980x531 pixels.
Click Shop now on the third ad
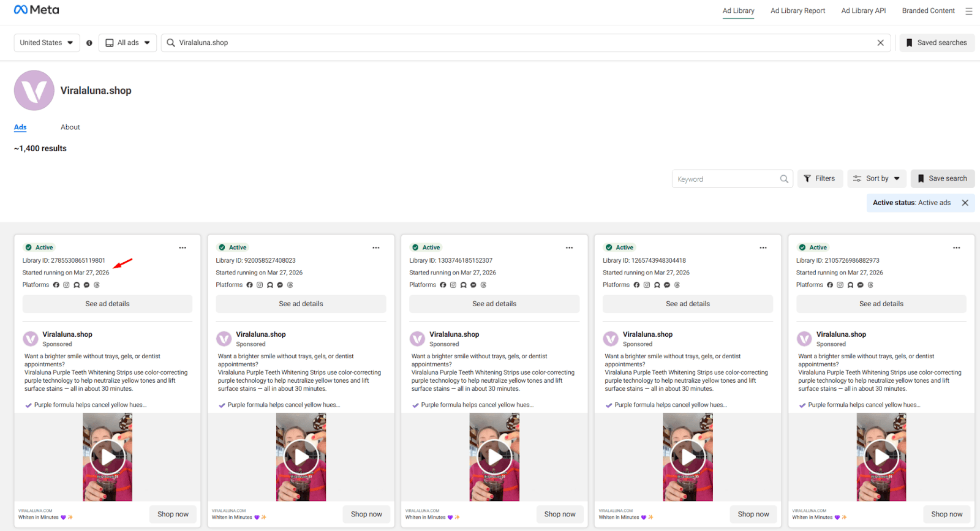point(560,514)
